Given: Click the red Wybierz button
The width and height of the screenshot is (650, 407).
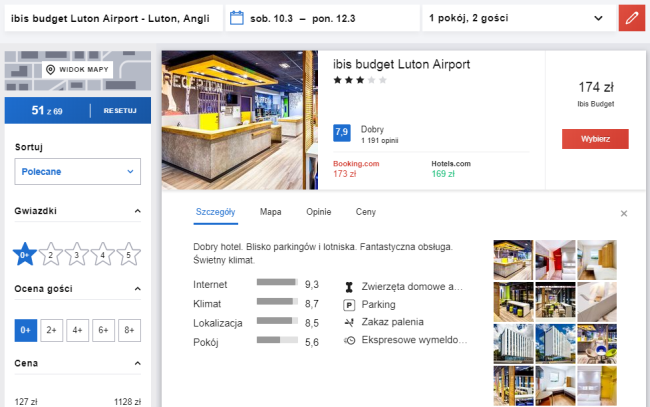Looking at the screenshot, I should (595, 139).
